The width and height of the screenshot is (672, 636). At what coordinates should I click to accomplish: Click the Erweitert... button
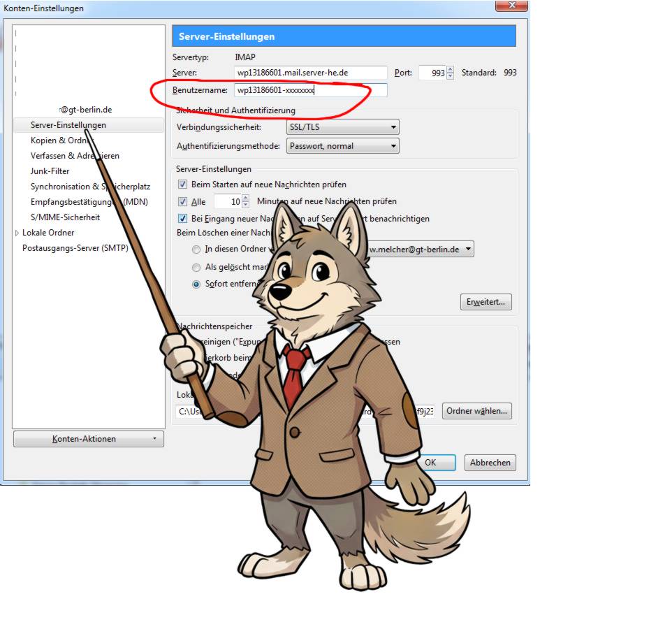pos(486,302)
